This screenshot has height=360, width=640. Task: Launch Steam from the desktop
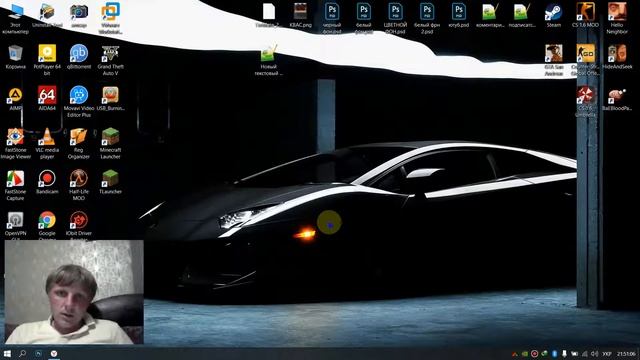coord(553,16)
